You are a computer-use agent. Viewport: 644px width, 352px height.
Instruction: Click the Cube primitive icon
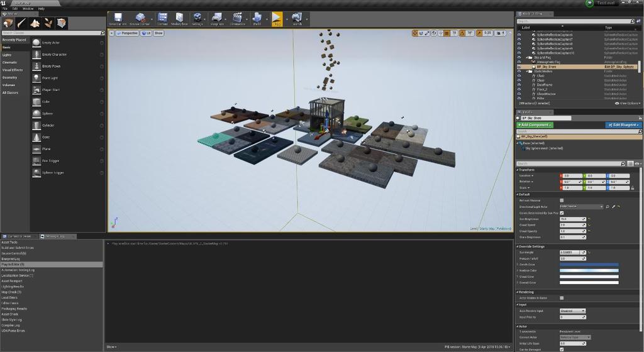tap(36, 102)
